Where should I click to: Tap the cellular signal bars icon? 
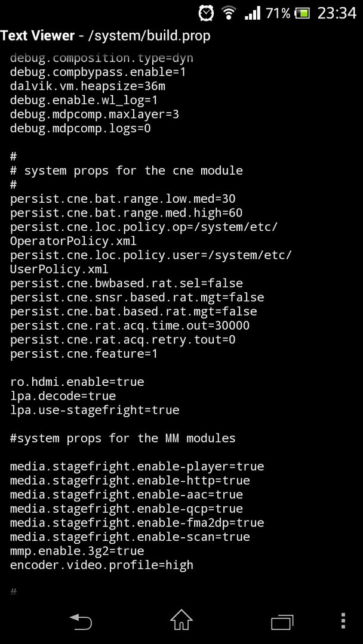click(x=252, y=13)
